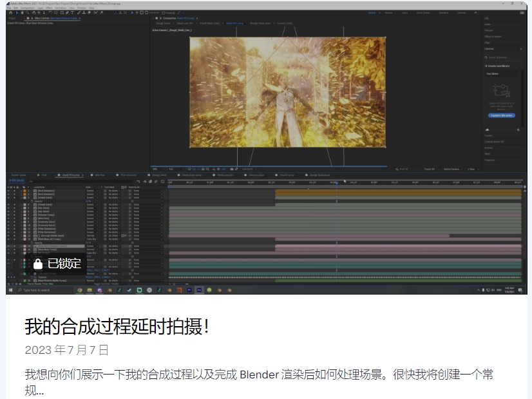The image size is (532, 399).
Task: Click the Premiere Pro taskbar icon
Action: [189, 290]
